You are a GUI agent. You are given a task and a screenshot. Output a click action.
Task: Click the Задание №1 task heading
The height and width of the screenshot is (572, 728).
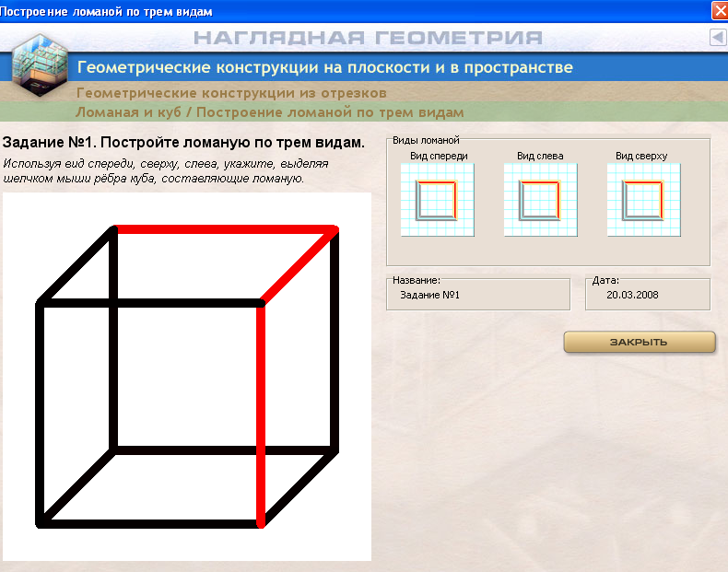[183, 143]
